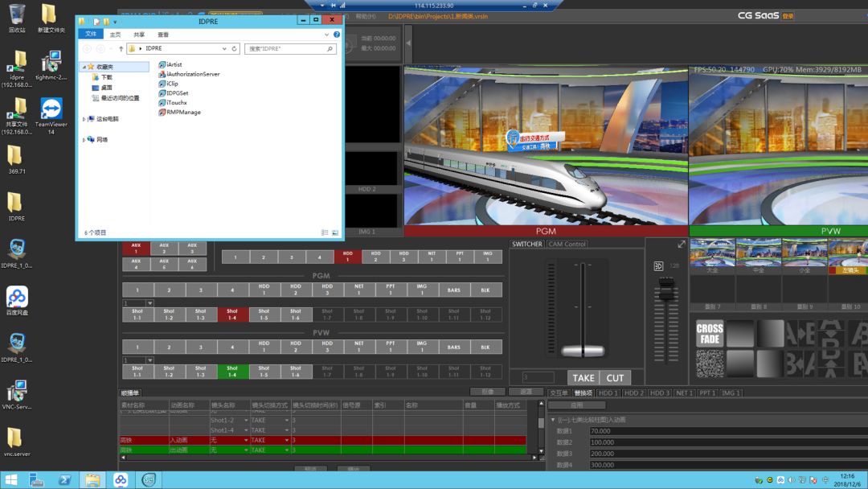Click the CUT button
The height and width of the screenshot is (489, 868).
point(615,378)
